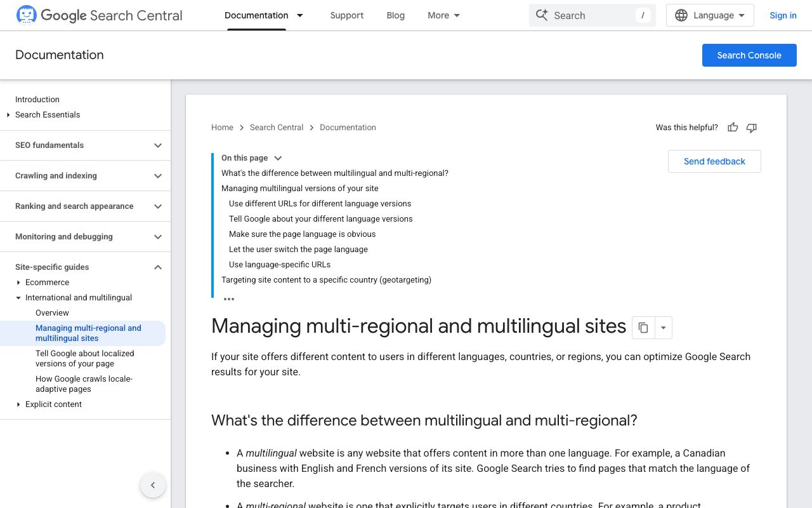
Task: Click the Documentation header title
Action: 60,55
